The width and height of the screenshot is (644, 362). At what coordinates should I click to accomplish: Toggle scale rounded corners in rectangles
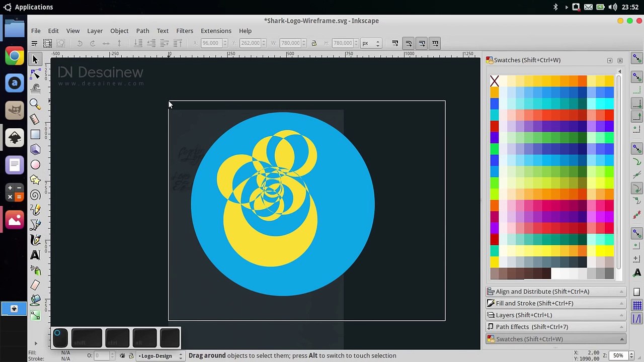click(409, 43)
